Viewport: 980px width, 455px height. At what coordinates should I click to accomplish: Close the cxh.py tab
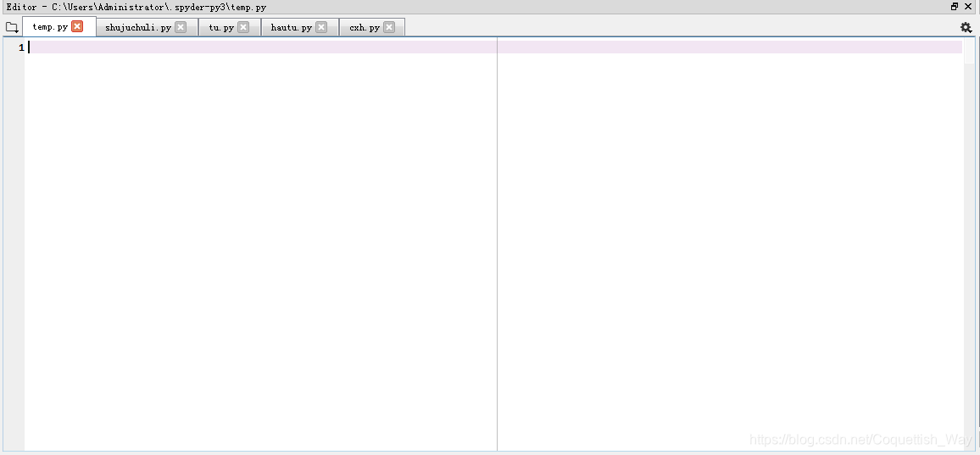tap(389, 27)
